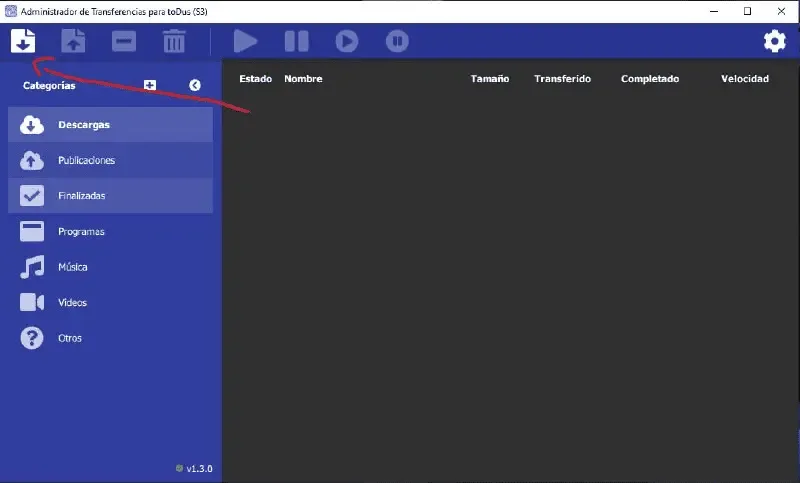800x483 pixels.
Task: Click the app icon in title bar
Action: [11, 11]
